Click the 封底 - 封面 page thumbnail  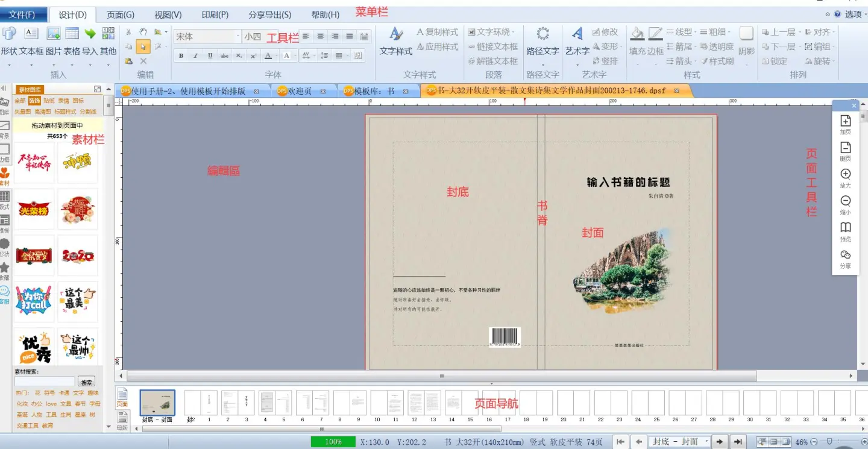(157, 403)
